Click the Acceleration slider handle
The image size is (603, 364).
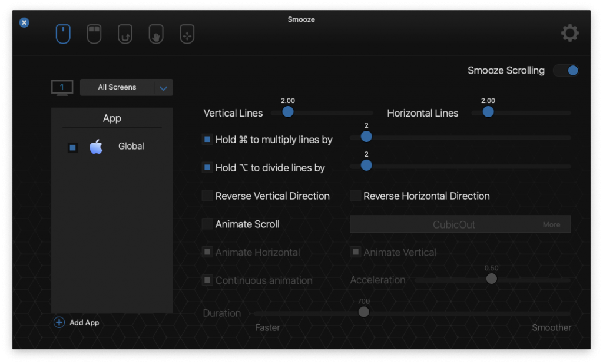(491, 279)
